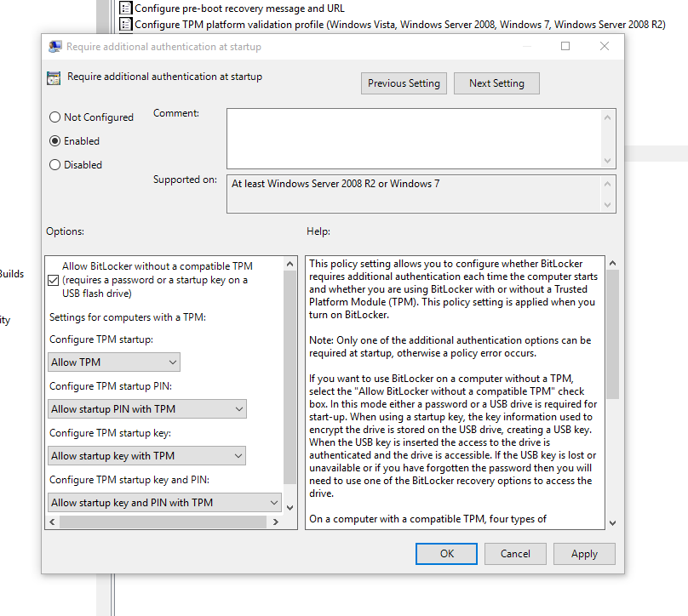Image resolution: width=688 pixels, height=616 pixels.
Task: Click the 'Configure TPM startup:' label
Action: pyautogui.click(x=101, y=339)
